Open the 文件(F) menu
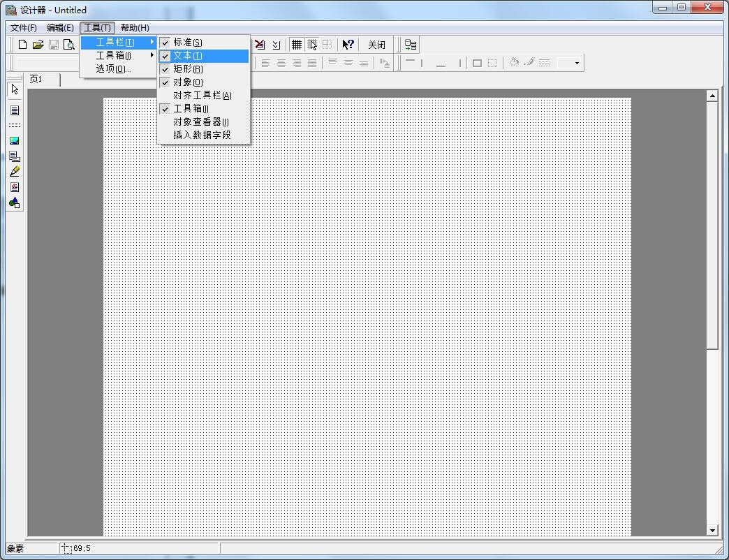The width and height of the screenshot is (729, 560). pyautogui.click(x=23, y=28)
